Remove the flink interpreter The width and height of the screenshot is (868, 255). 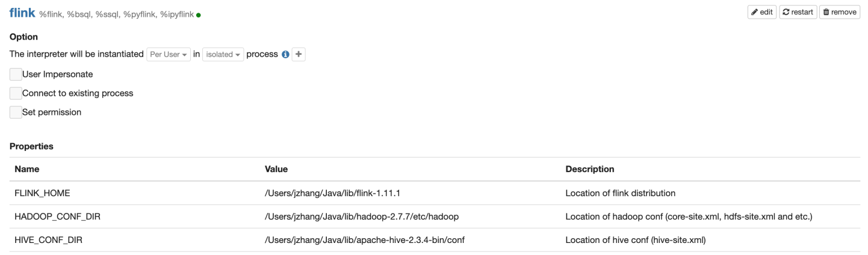point(840,12)
